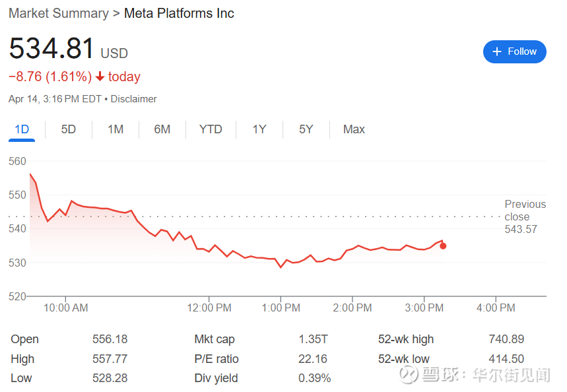This screenshot has width=567, height=392.
Task: View the 5Y price history tab
Action: (x=306, y=129)
